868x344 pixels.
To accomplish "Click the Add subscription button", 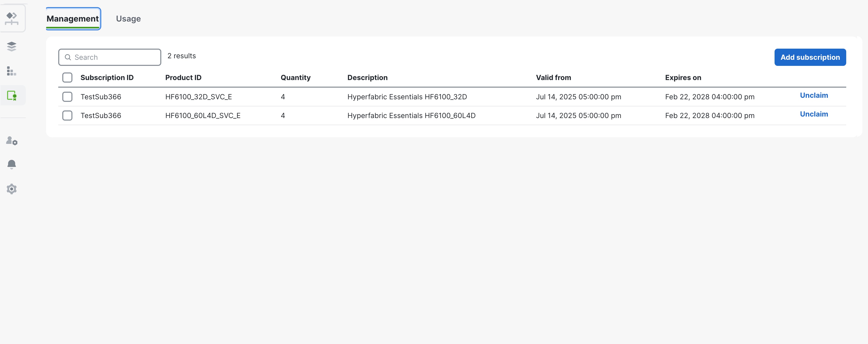I will [x=810, y=57].
